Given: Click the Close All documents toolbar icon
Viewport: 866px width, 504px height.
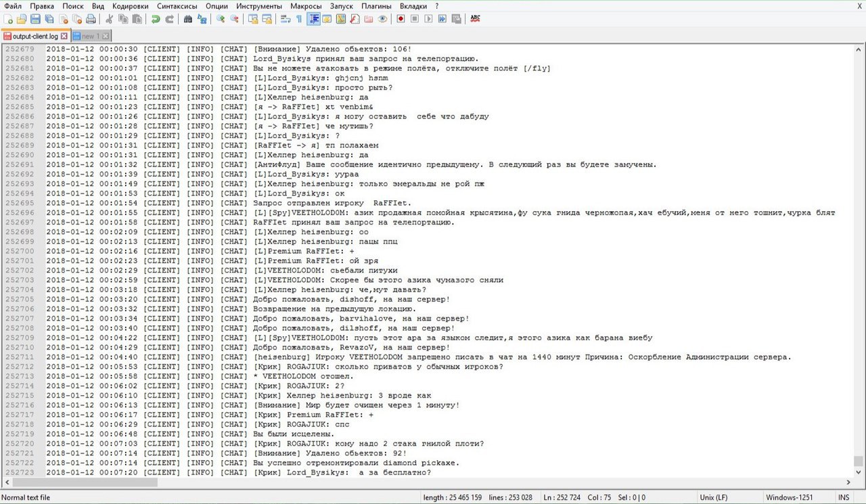Looking at the screenshot, I should click(77, 19).
